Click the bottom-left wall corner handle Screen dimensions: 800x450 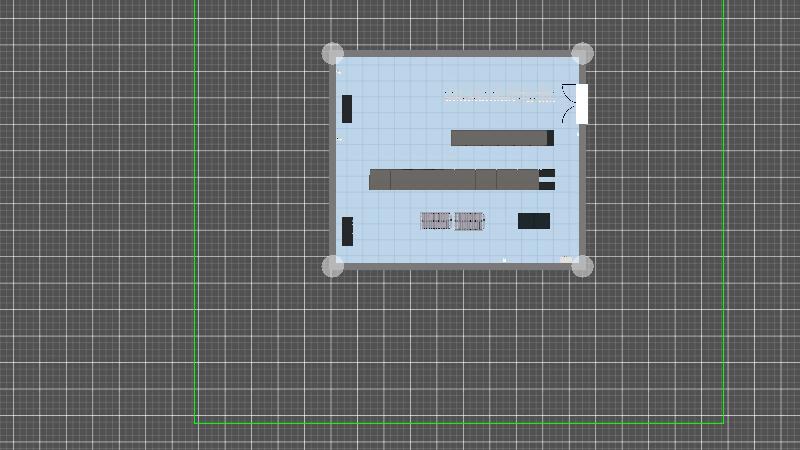click(x=333, y=265)
